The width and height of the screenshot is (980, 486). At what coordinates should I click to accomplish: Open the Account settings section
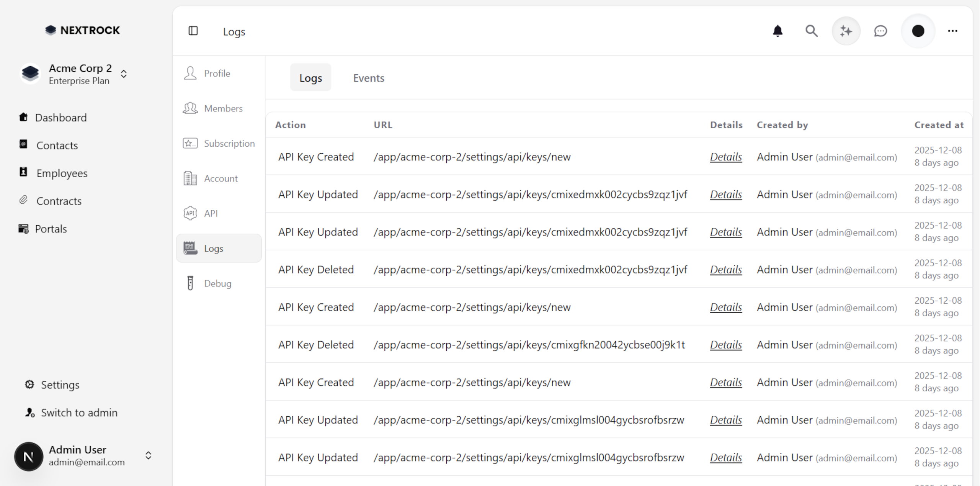pos(220,178)
